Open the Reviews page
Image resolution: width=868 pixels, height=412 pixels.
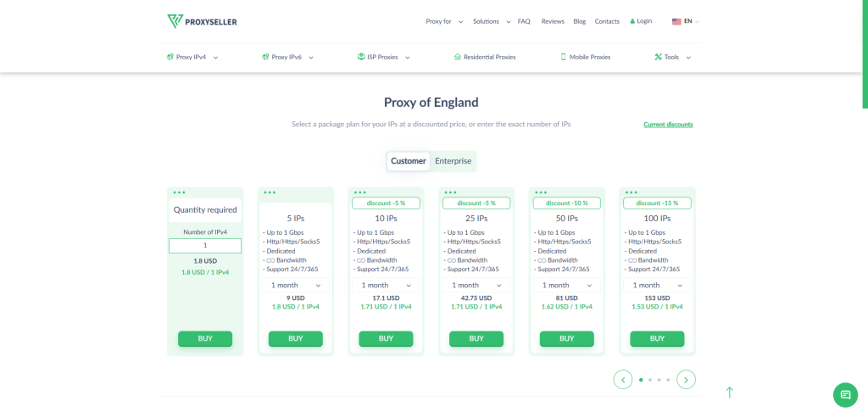[x=553, y=21]
